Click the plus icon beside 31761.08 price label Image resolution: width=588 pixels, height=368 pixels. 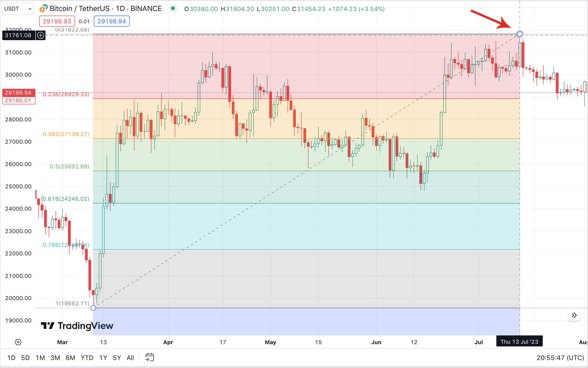41,36
